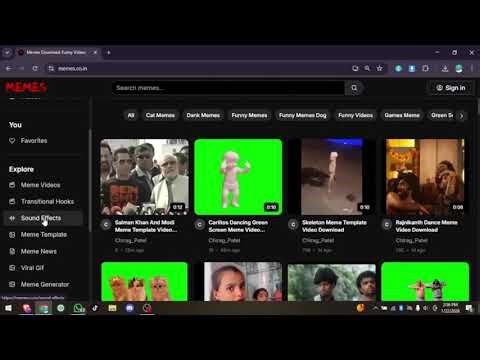Screen dimensions: 480x360
Task: Click the Viral Gif sidebar icon
Action: click(x=12, y=268)
